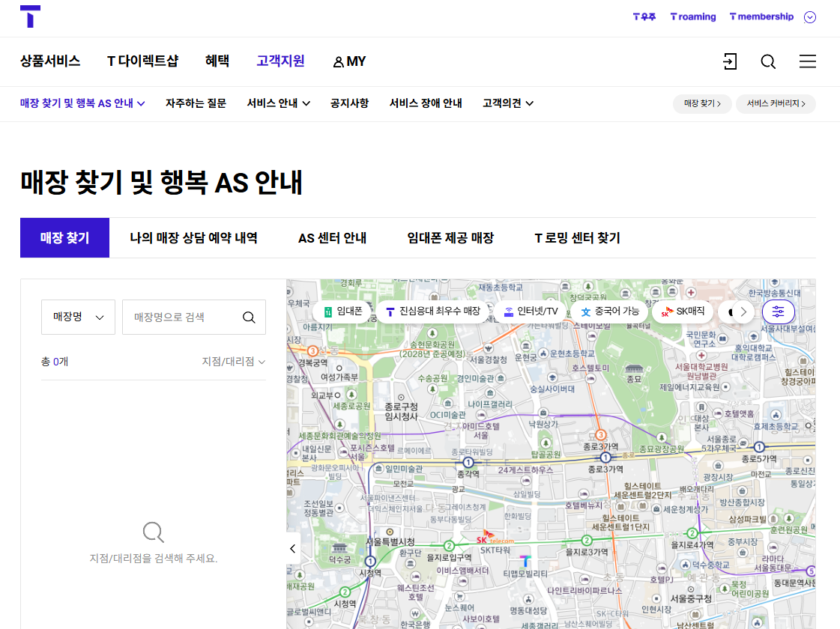Click the 서비스 커버리지 shortcut button
This screenshot has height=629, width=840.
point(776,104)
